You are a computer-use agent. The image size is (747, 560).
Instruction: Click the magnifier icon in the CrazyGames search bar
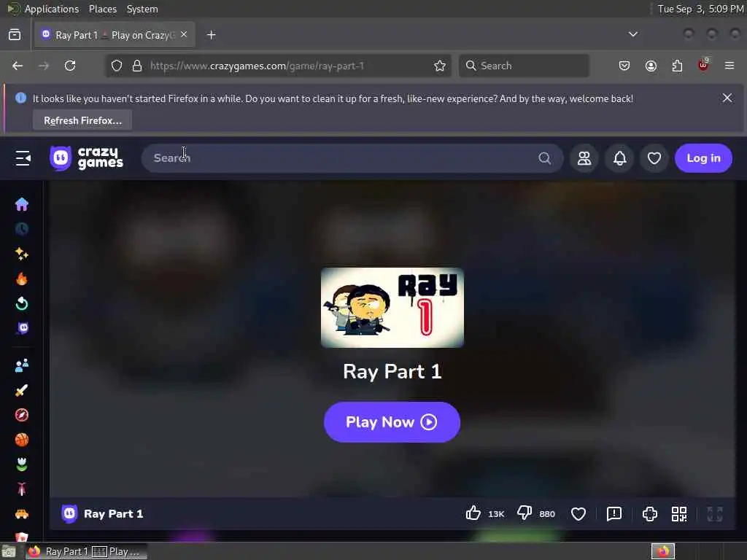(x=544, y=158)
